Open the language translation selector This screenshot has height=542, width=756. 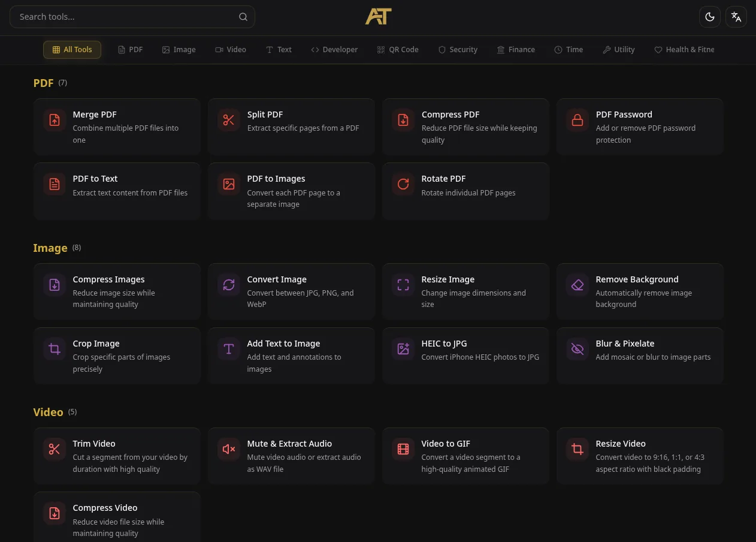pyautogui.click(x=736, y=17)
